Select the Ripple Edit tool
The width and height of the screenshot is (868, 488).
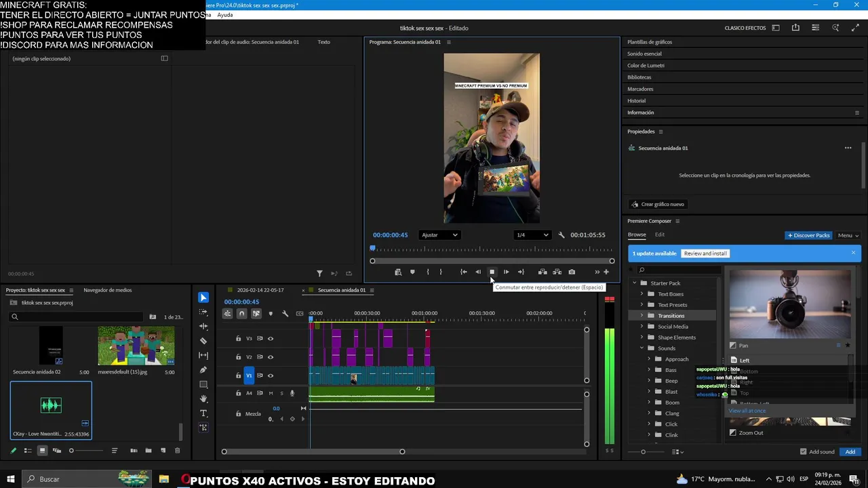[x=203, y=327]
